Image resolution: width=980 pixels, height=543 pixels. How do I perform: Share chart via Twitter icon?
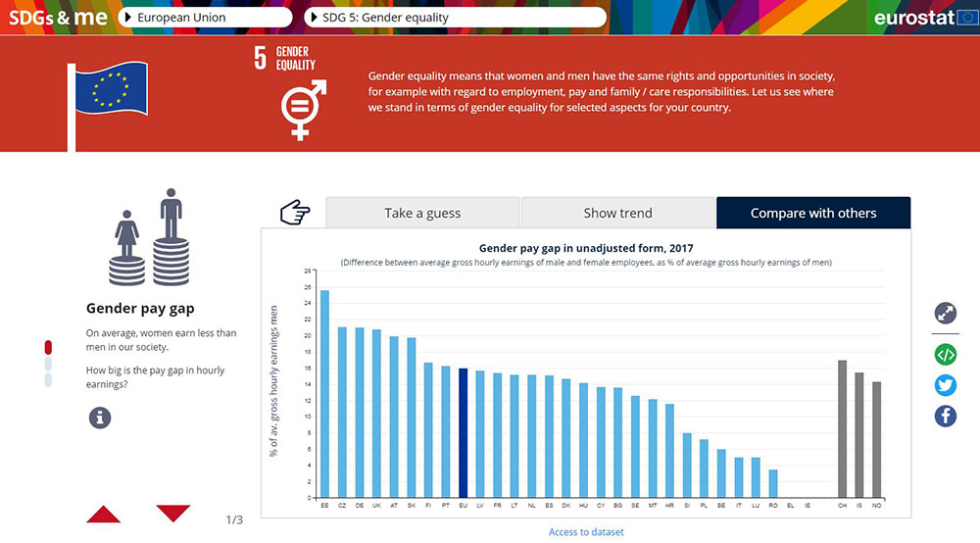point(945,385)
